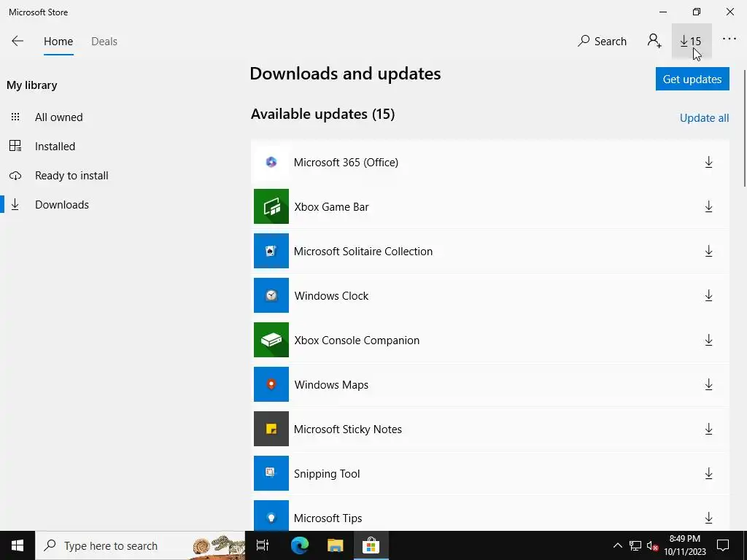Click Microsoft Sticky Notes app name
This screenshot has height=560, width=747.
point(348,429)
